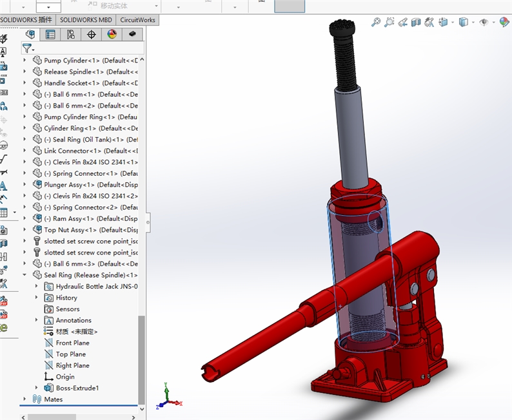Switch to the CircuitWorks chip tab
512x420 pixels.
(x=132, y=34)
